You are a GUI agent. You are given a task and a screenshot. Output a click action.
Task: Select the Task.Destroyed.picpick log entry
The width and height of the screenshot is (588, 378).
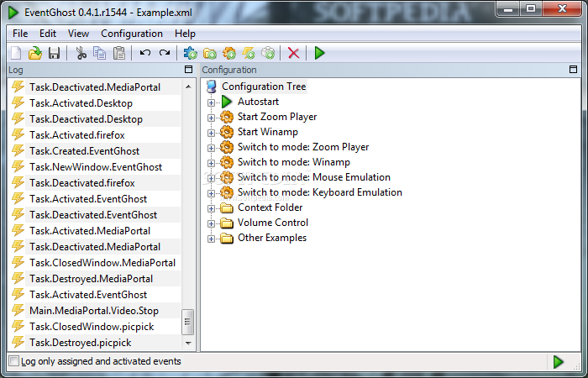(81, 343)
